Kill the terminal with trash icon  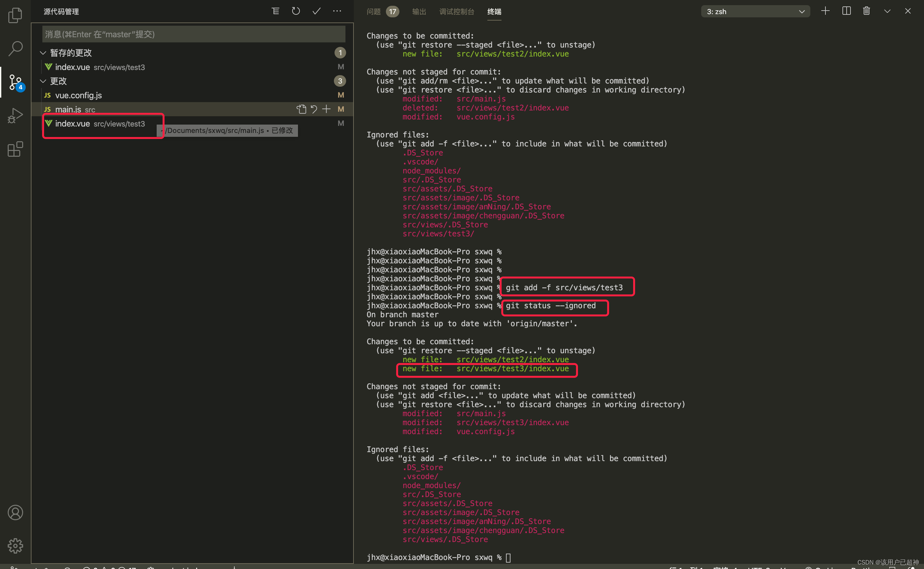[x=867, y=11]
